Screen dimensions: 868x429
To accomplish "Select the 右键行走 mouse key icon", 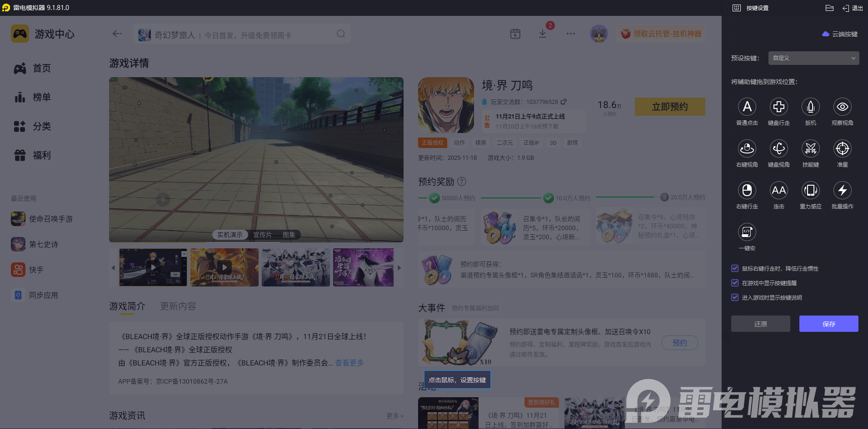I will (747, 190).
